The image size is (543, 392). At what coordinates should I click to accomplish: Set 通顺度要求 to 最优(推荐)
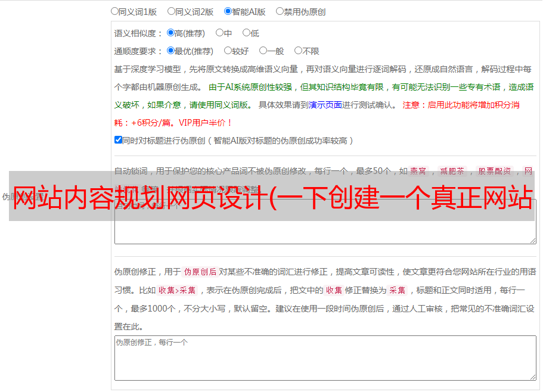(x=170, y=51)
